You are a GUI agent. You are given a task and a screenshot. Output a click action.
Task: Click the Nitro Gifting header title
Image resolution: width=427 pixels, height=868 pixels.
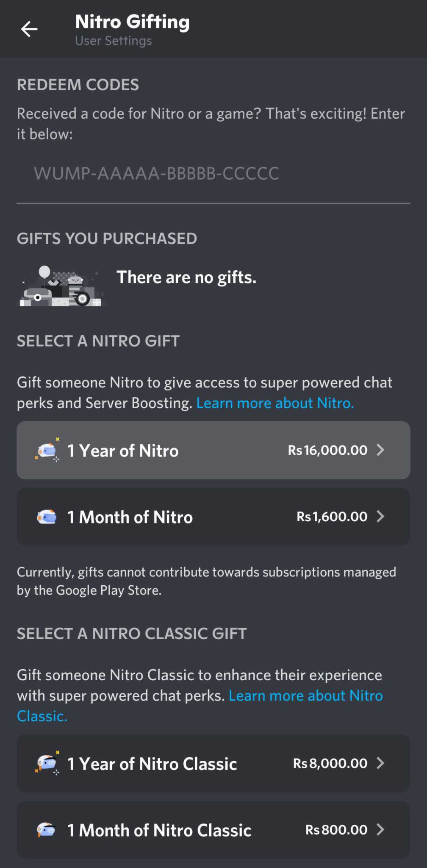point(132,22)
